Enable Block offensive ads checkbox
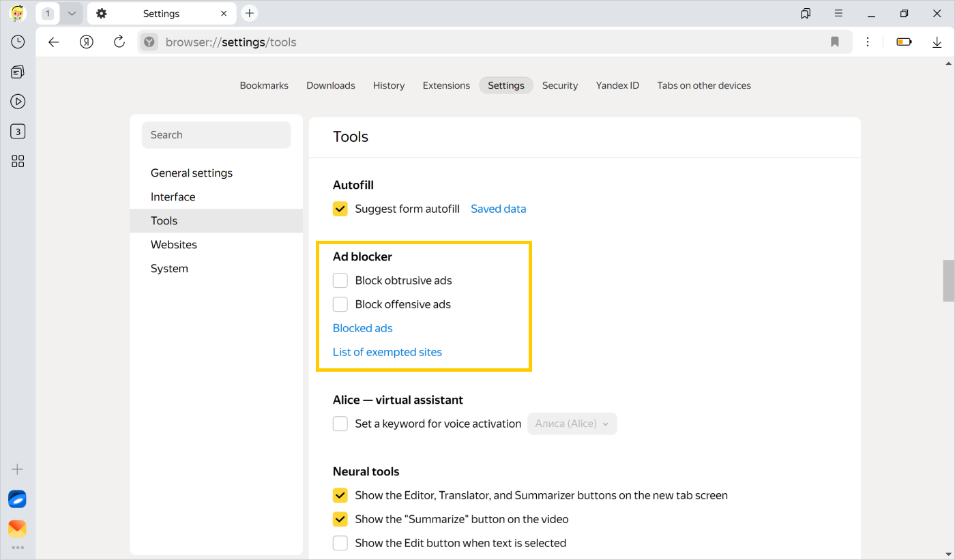The height and width of the screenshot is (560, 955). click(x=340, y=304)
